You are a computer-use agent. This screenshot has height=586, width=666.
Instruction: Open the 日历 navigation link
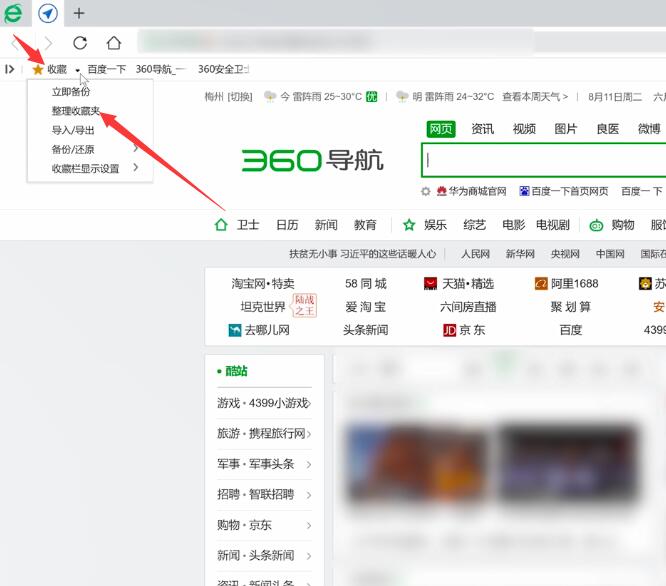click(x=287, y=225)
